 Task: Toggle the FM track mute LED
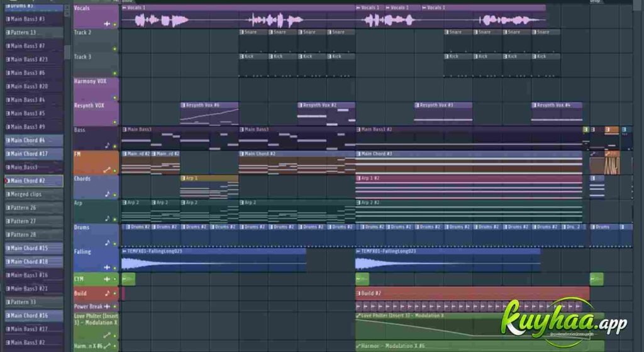(114, 171)
